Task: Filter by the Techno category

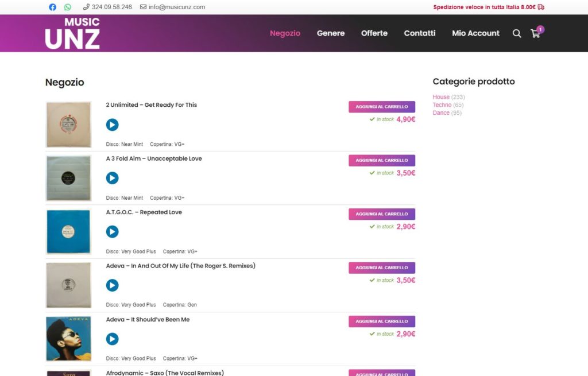Action: pos(442,105)
